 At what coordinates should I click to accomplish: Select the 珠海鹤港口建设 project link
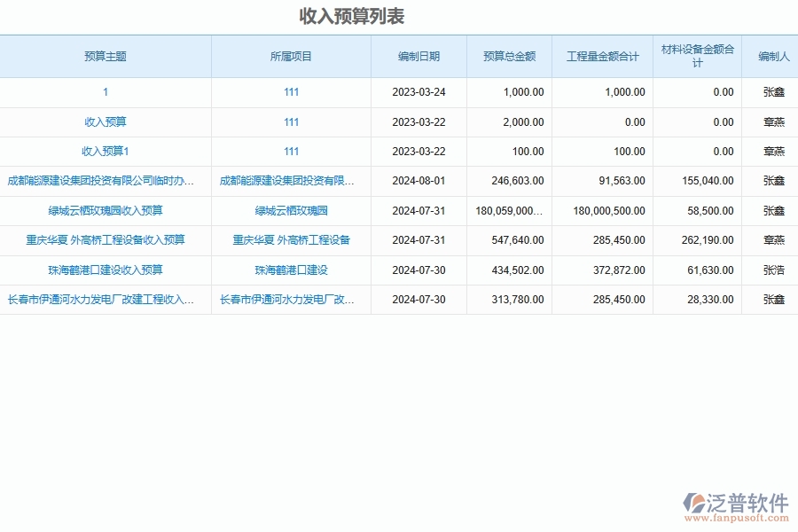(x=290, y=270)
